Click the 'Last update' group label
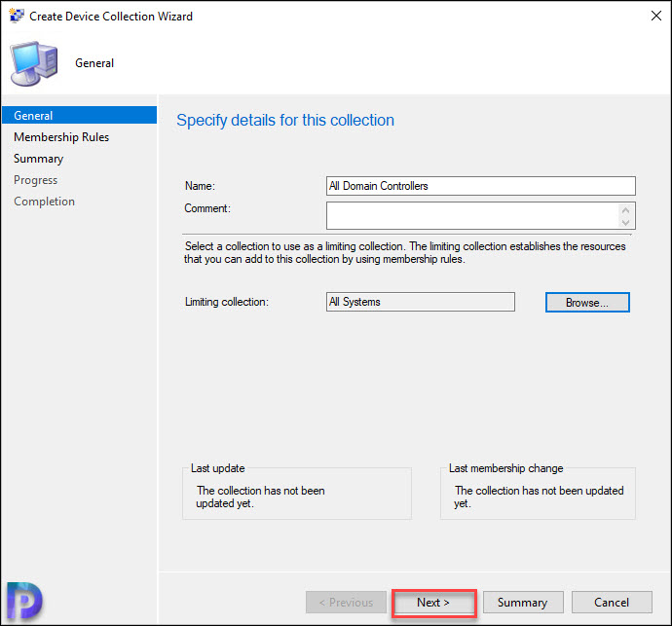 [x=218, y=468]
